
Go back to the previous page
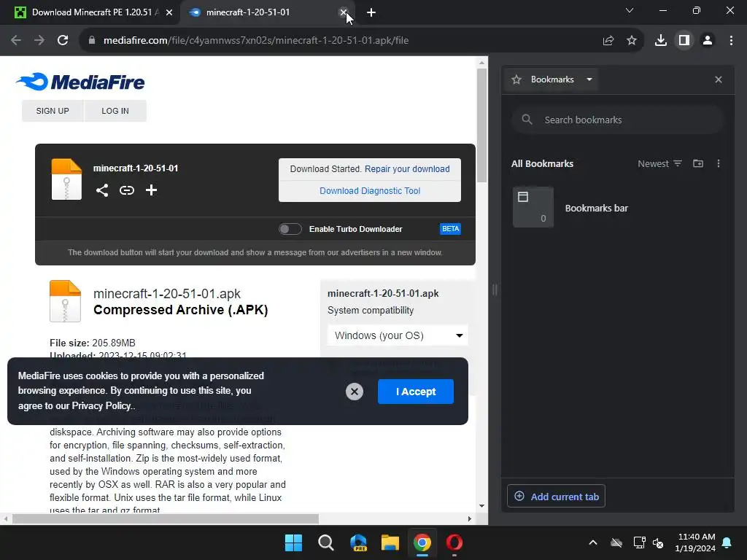[16, 41]
